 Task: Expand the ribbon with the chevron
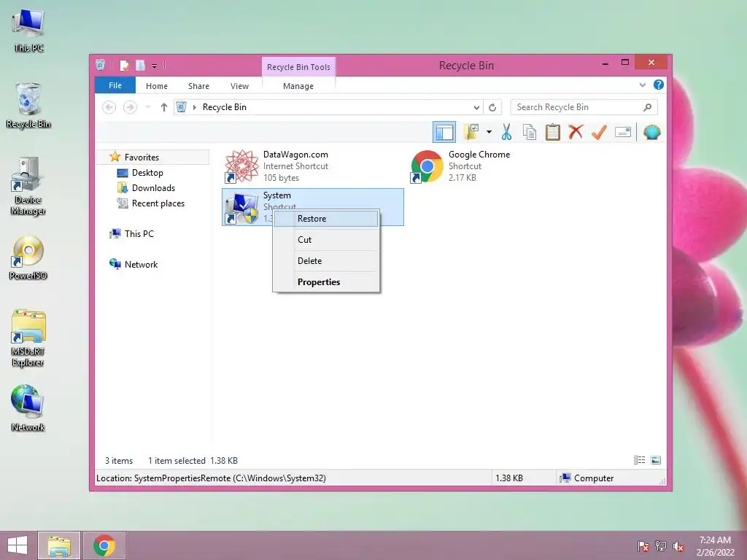(642, 85)
